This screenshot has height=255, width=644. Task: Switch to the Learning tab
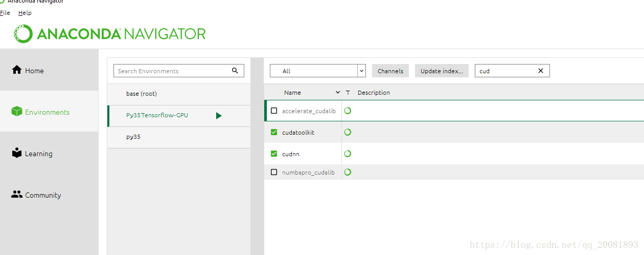coord(49,153)
